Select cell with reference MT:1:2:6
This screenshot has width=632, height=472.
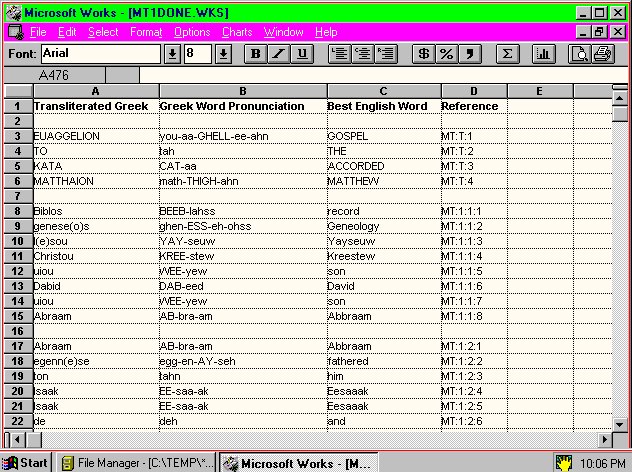pyautogui.click(x=474, y=421)
